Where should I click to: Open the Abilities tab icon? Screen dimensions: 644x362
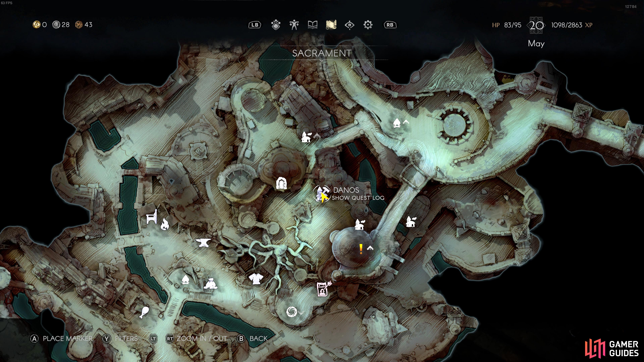tap(276, 25)
